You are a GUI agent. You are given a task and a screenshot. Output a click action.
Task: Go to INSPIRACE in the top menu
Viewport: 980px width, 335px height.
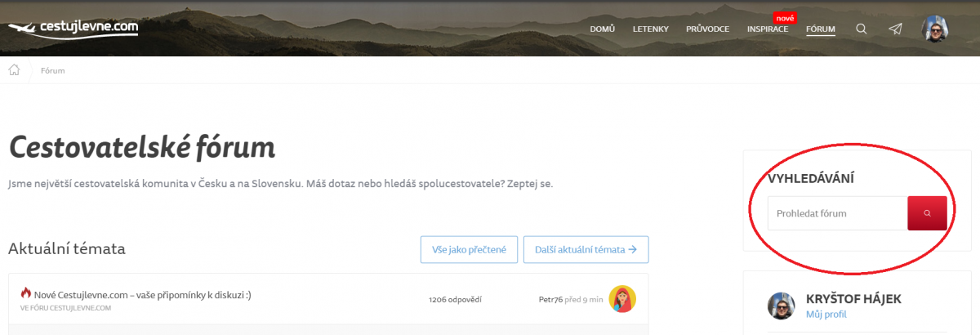(x=767, y=29)
